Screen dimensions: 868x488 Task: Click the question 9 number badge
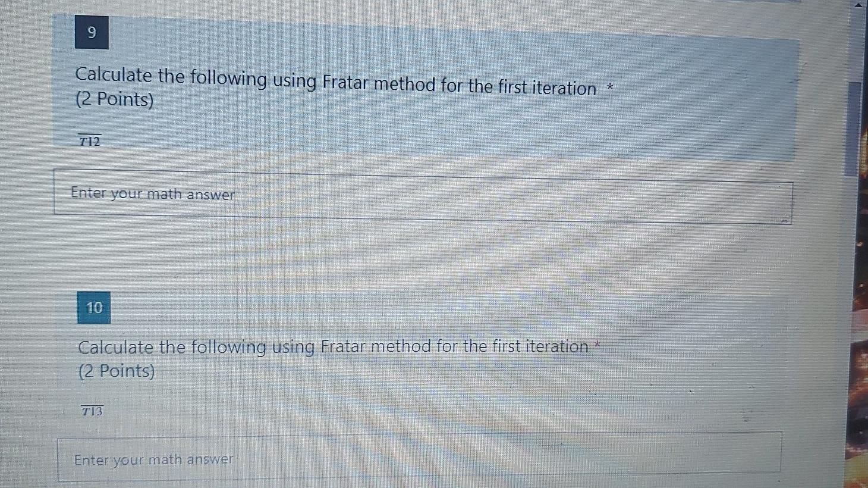pos(92,33)
